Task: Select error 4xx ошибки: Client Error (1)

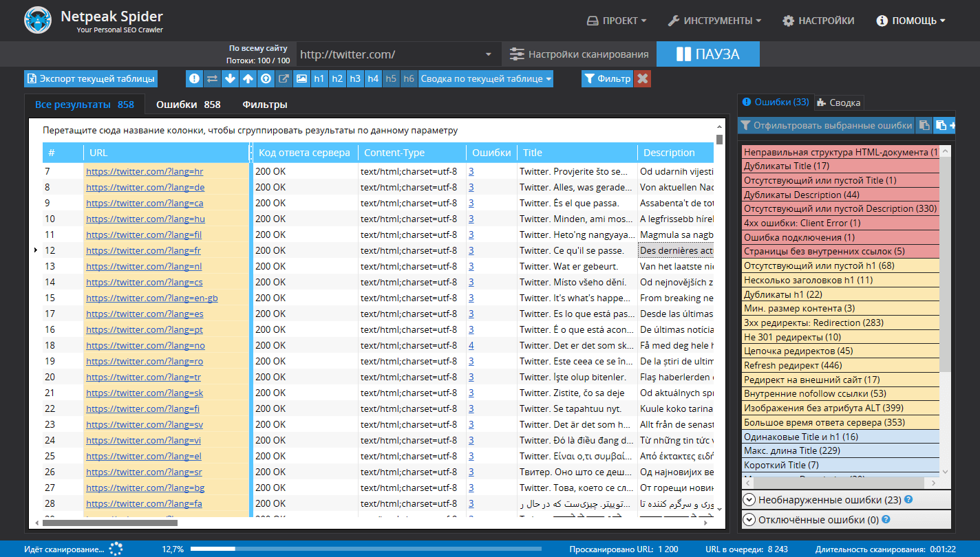Action: pyautogui.click(x=840, y=223)
